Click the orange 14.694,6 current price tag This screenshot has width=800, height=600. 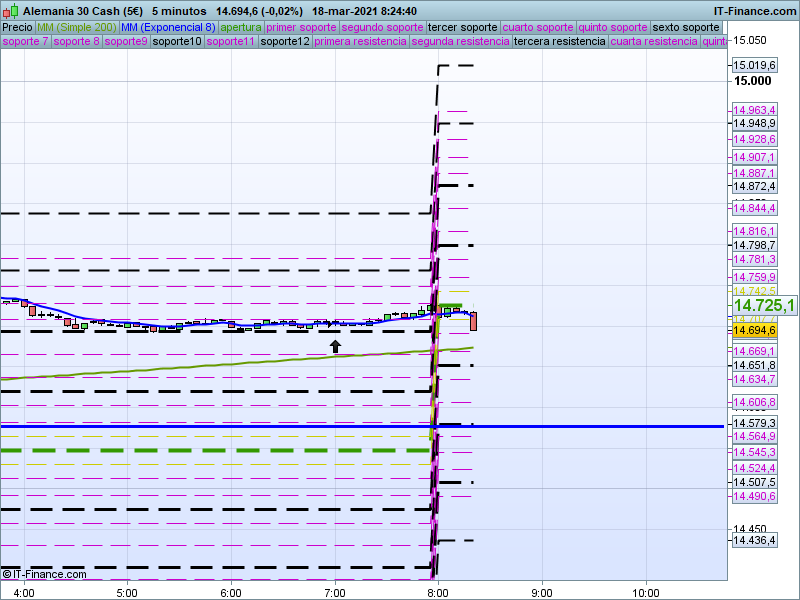pos(755,330)
